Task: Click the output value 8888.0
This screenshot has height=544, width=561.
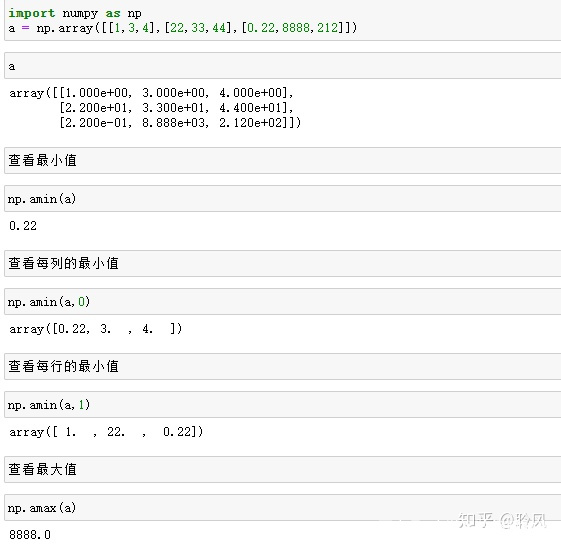Action: coord(30,535)
